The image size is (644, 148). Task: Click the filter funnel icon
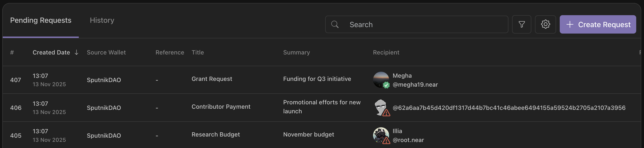(521, 24)
